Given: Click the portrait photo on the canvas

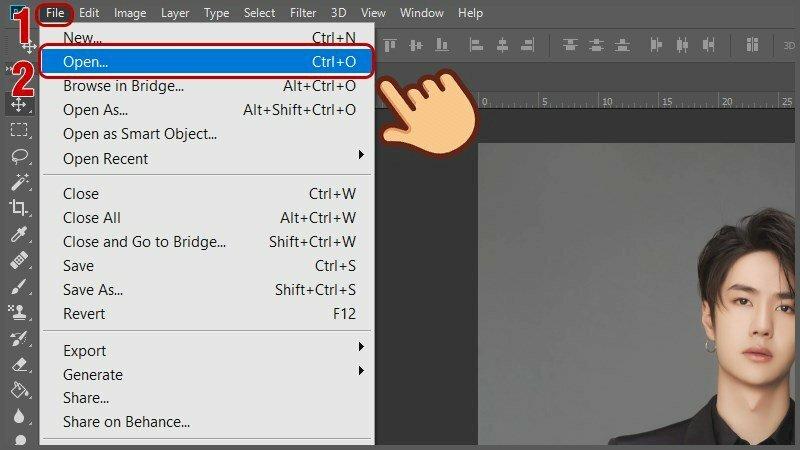Looking at the screenshot, I should (638, 294).
